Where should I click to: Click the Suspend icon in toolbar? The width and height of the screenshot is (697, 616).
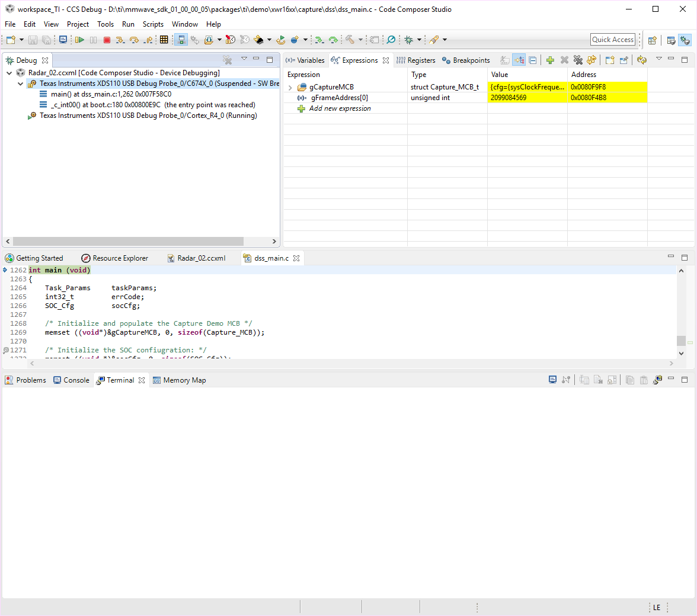(x=94, y=40)
